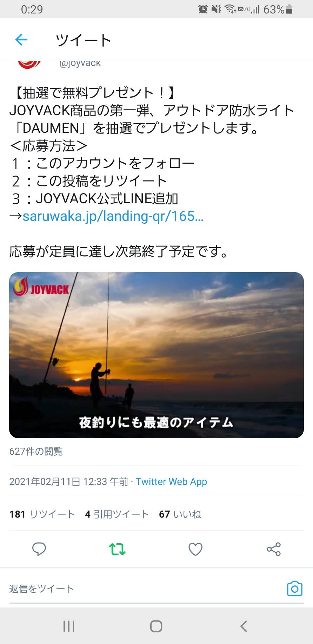Tap the Android recent apps button
This screenshot has width=313, height=644.
click(69, 626)
